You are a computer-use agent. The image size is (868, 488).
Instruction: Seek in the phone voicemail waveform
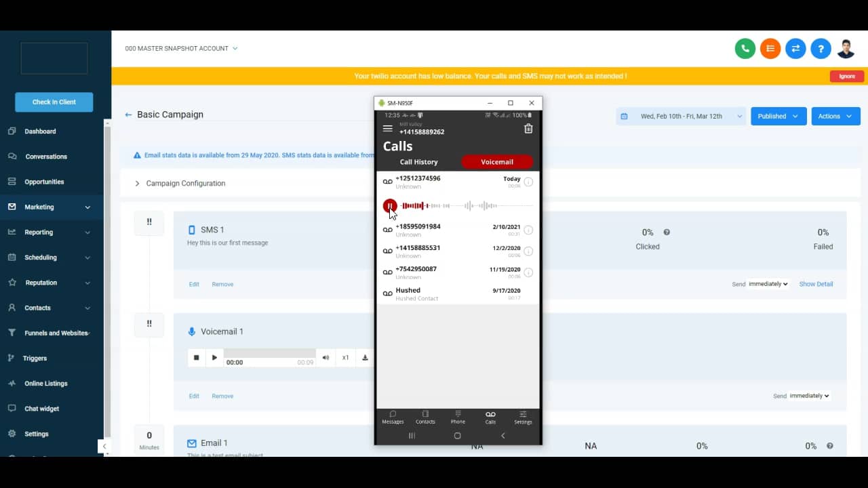[467, 205]
